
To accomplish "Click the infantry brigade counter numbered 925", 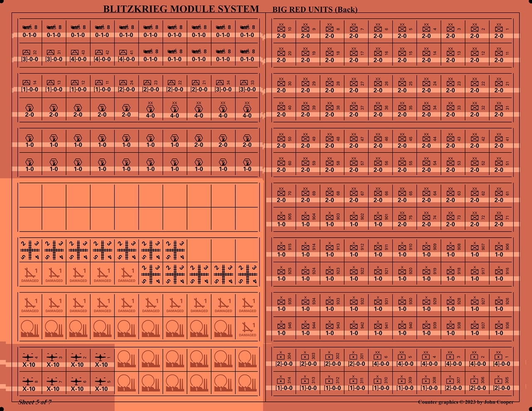I will point(284,274).
